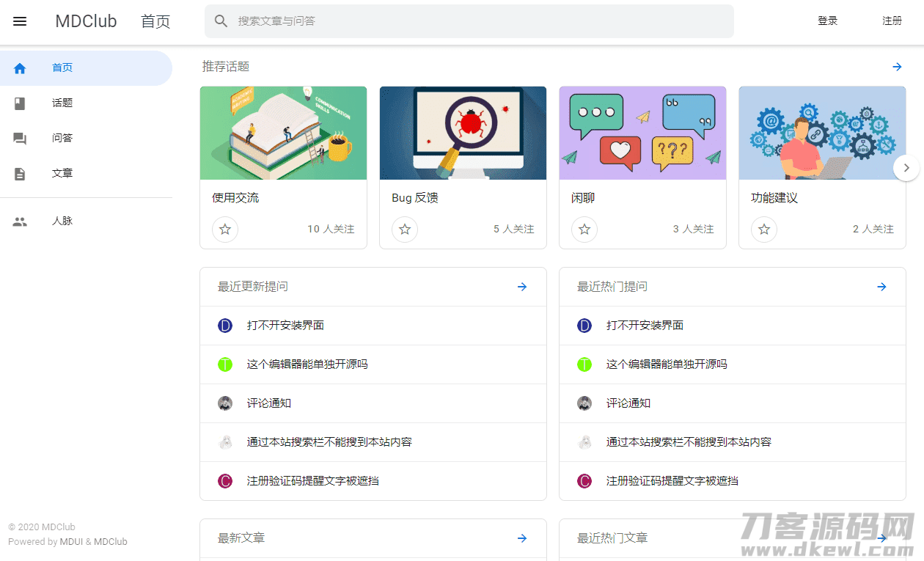Select 首页 in the top menu bar
The image size is (924, 561).
pos(155,21)
